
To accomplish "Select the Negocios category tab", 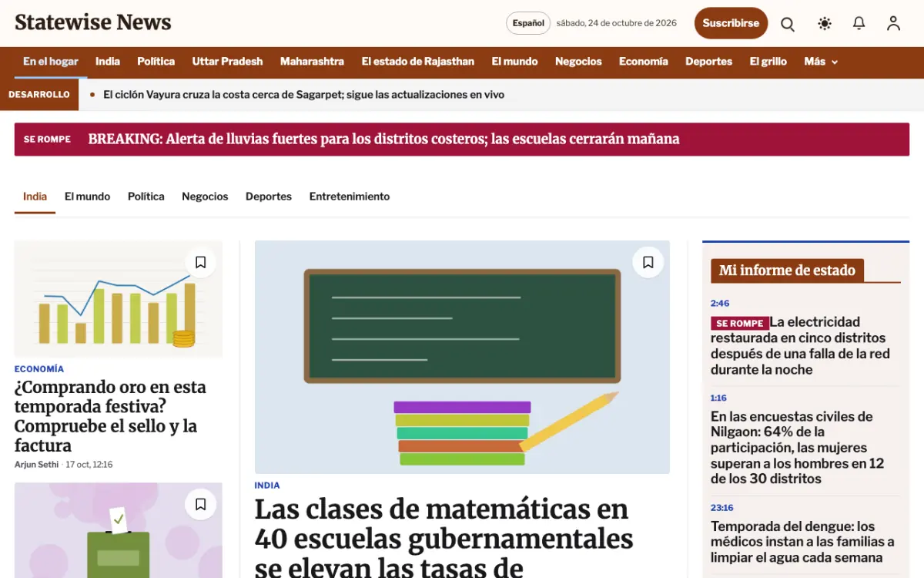I will tap(205, 197).
